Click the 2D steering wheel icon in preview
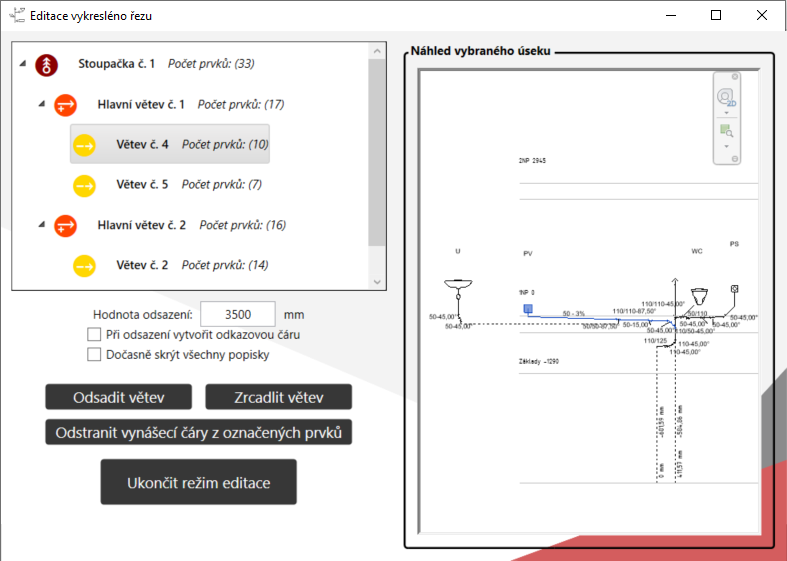787x561 pixels. click(x=726, y=97)
